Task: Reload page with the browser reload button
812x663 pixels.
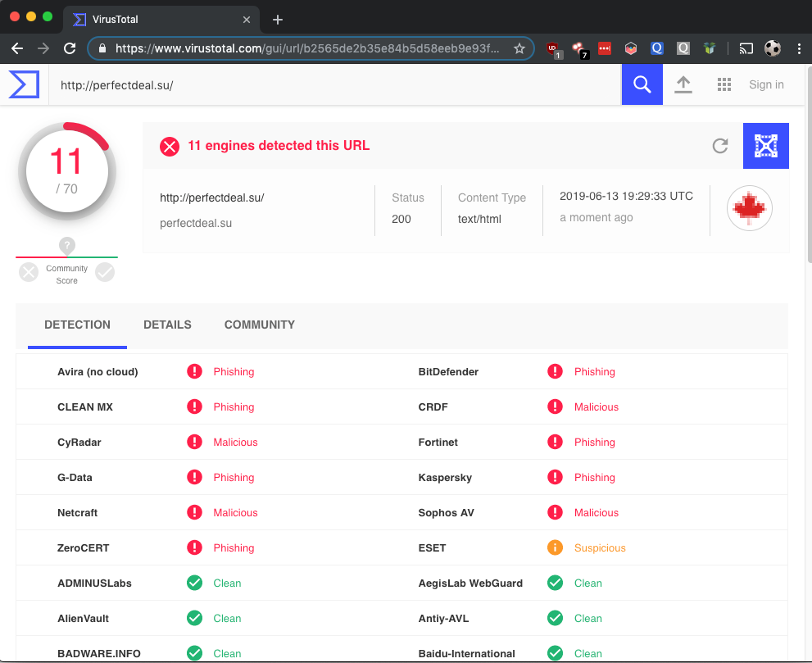Action: tap(70, 48)
